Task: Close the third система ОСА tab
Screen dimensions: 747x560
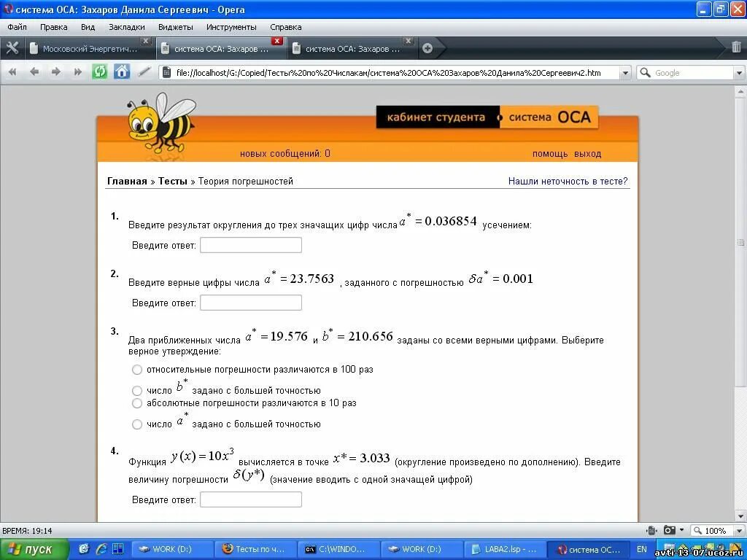Action: [x=408, y=41]
